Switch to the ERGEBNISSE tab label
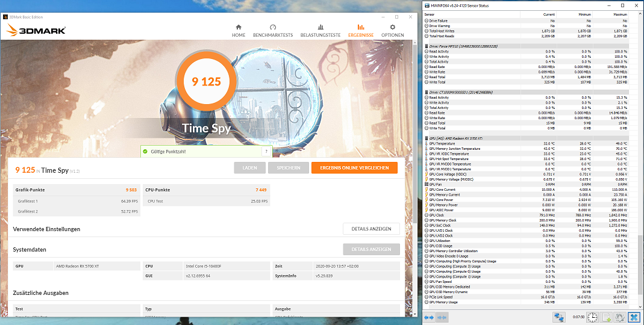 (x=361, y=36)
